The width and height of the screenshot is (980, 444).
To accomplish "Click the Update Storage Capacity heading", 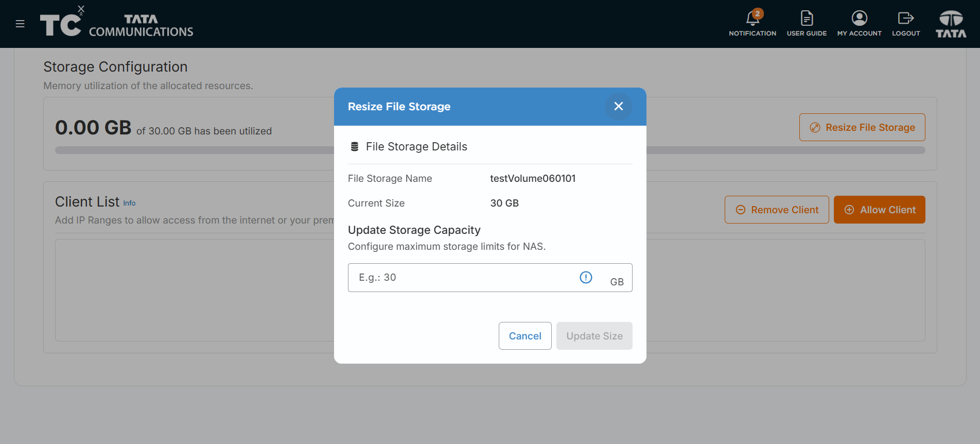I will (414, 230).
